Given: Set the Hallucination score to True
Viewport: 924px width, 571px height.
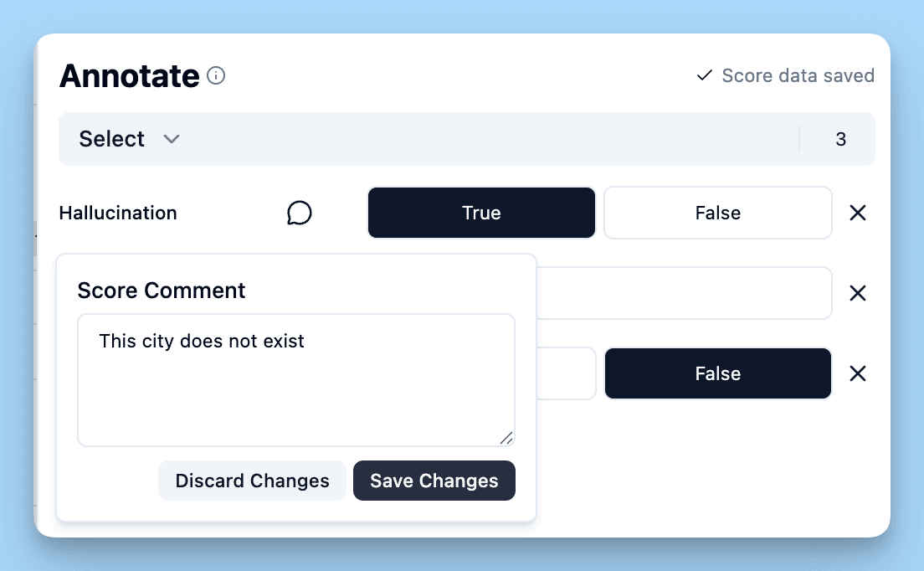Looking at the screenshot, I should point(481,213).
